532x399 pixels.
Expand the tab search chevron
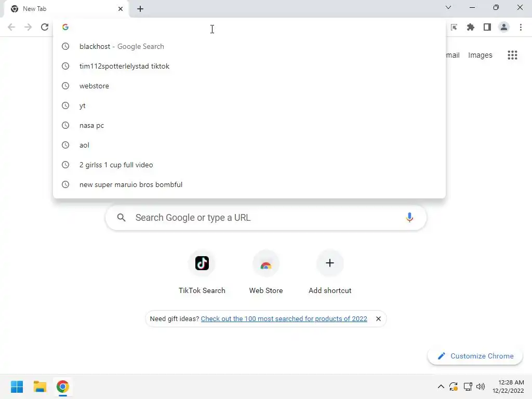click(448, 7)
